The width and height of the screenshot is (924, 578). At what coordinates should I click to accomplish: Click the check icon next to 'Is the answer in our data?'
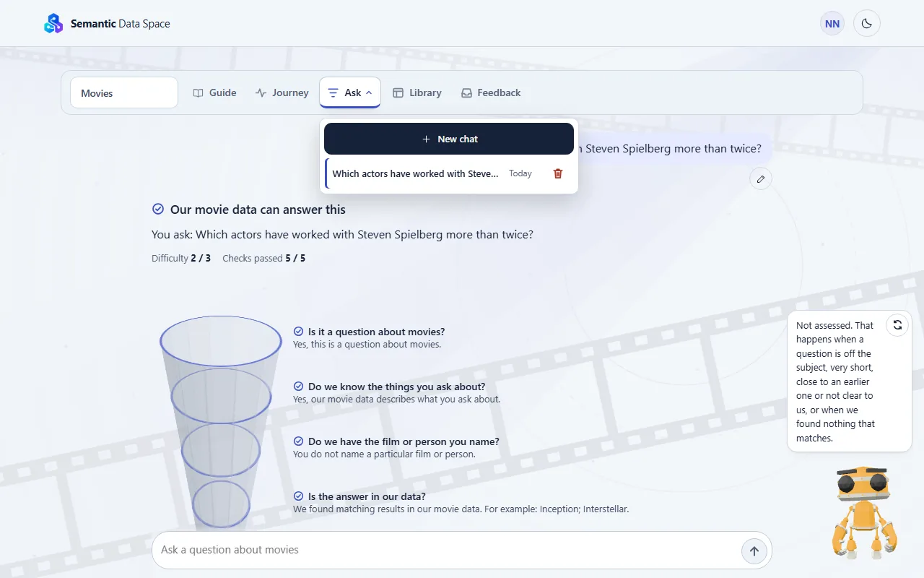(298, 496)
